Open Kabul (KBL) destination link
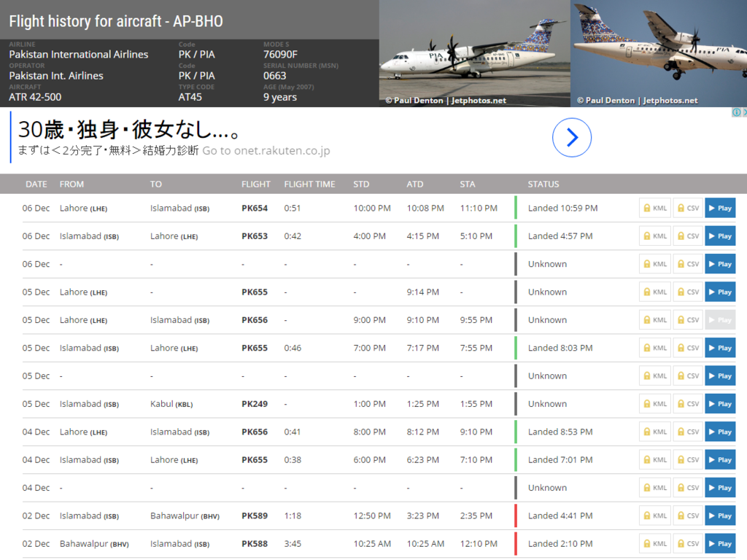Screen dimensions: 747x560 click(171, 404)
